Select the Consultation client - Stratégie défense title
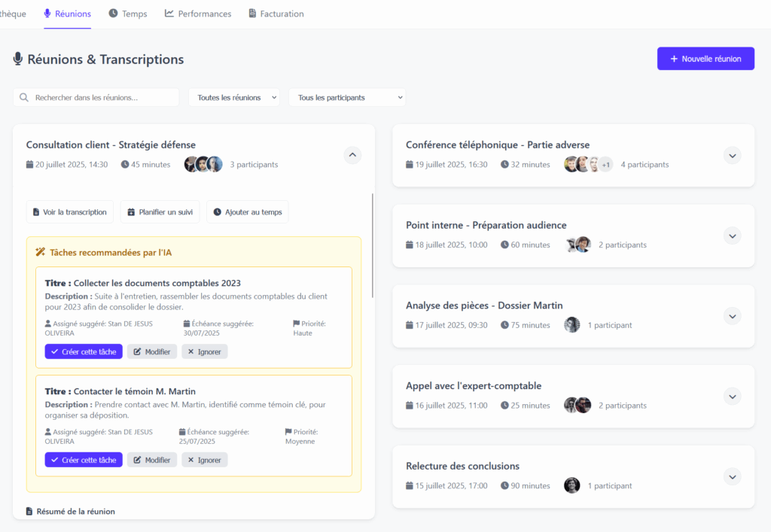 (111, 145)
